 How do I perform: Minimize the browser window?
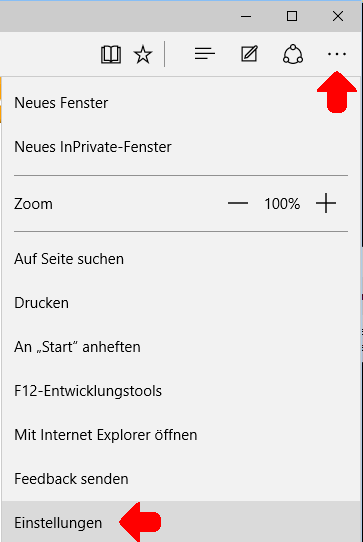pyautogui.click(x=246, y=16)
